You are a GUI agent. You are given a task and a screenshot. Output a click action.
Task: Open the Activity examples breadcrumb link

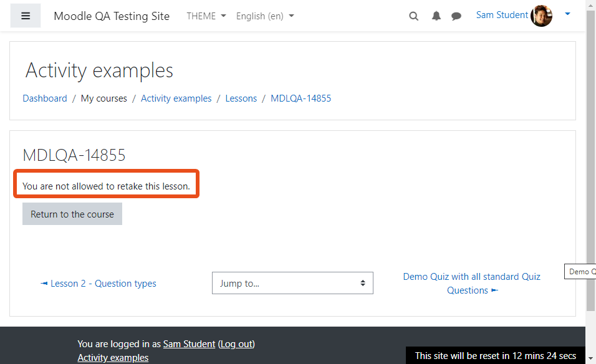click(176, 98)
